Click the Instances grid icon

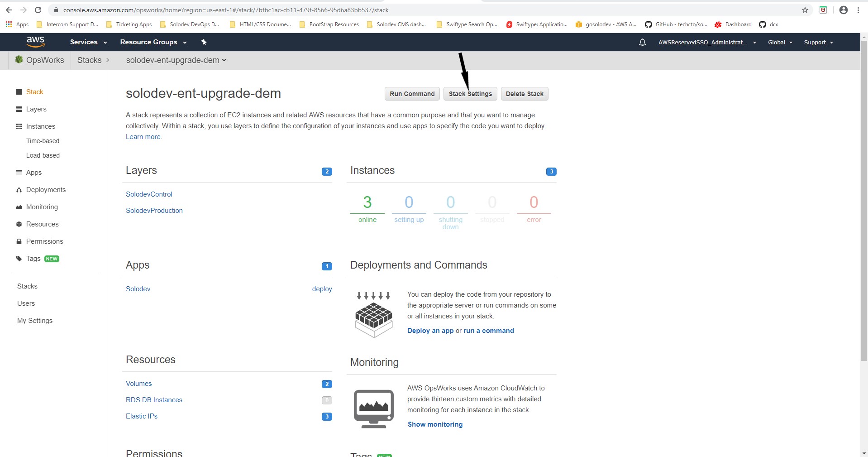[19, 126]
